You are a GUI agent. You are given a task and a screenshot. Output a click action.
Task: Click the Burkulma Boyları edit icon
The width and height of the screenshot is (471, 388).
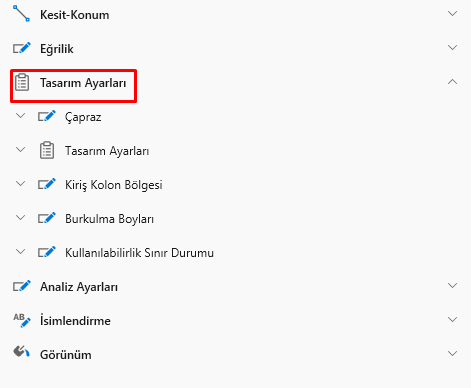point(47,218)
